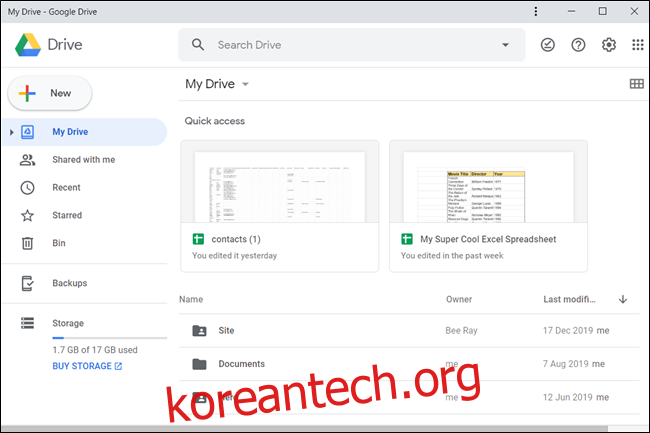Open the window three-dot menu
Screen dimensions: 650x433
pyautogui.click(x=536, y=12)
